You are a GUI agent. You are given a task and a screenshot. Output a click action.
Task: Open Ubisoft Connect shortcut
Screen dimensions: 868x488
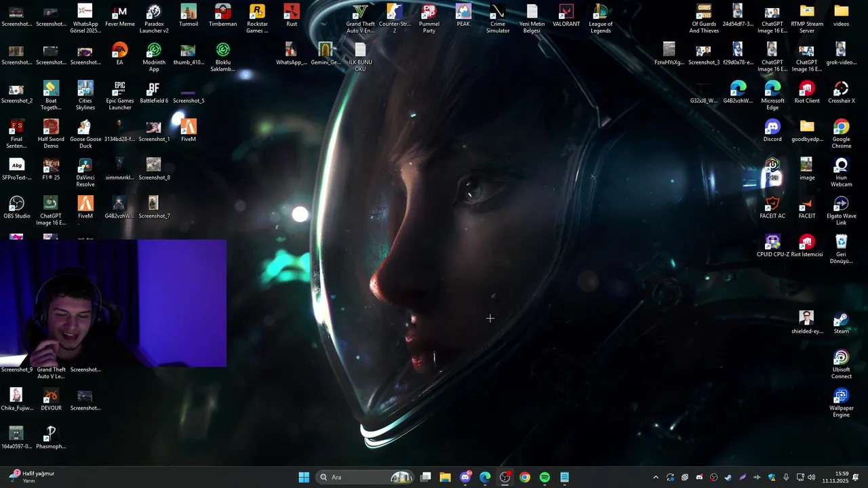(841, 365)
